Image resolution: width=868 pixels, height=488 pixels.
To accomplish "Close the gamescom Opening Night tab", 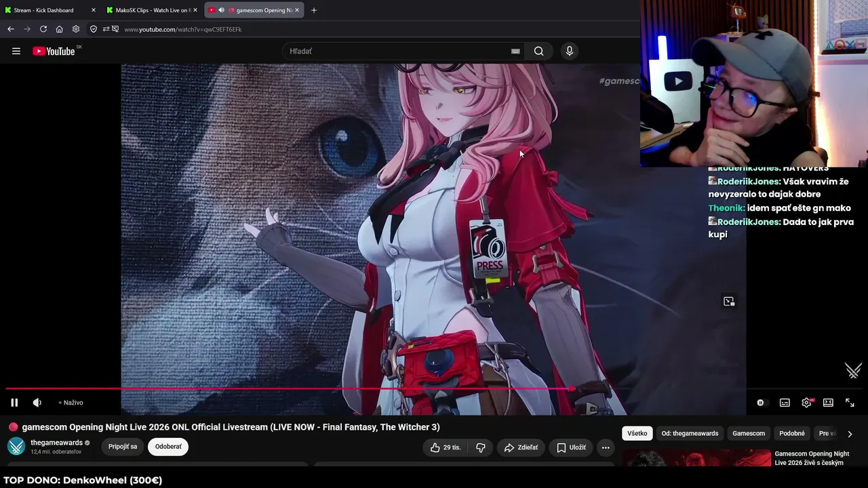I will tap(297, 10).
